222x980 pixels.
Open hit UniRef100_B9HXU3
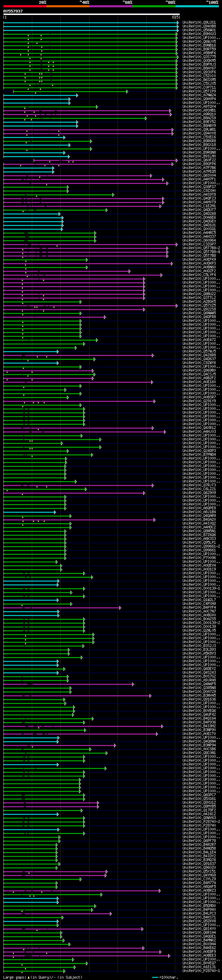tap(199, 34)
